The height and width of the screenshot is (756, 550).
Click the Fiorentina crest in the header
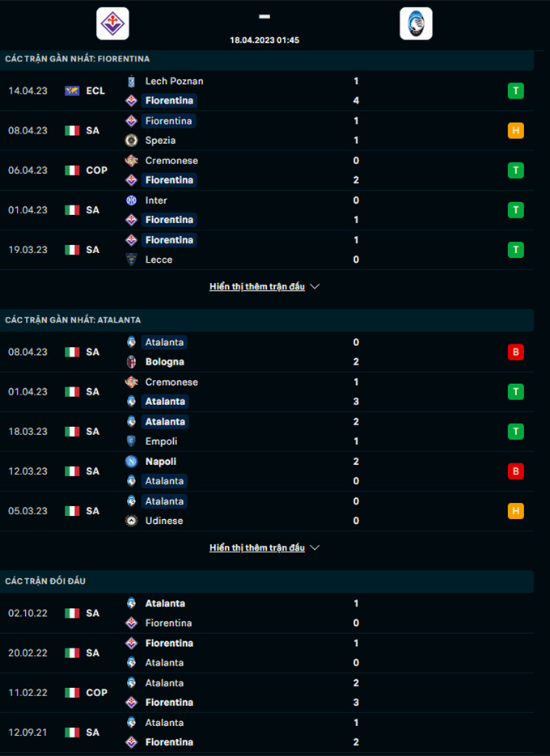112,23
